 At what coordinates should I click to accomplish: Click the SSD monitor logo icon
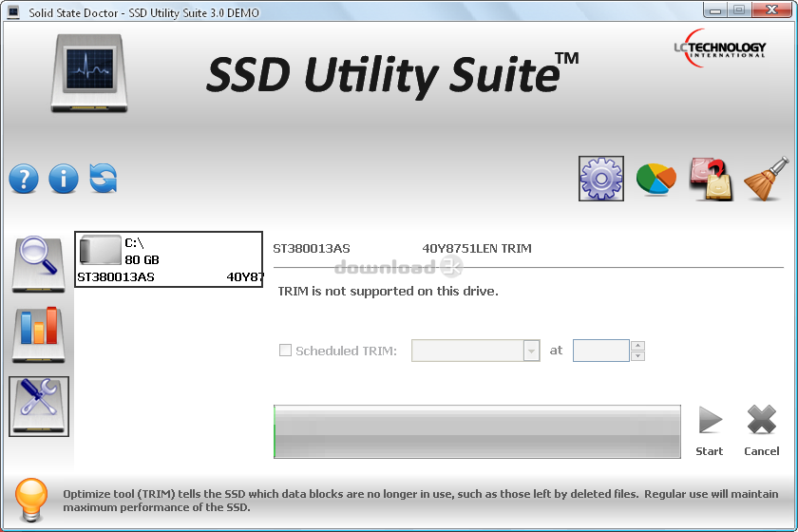point(89,73)
